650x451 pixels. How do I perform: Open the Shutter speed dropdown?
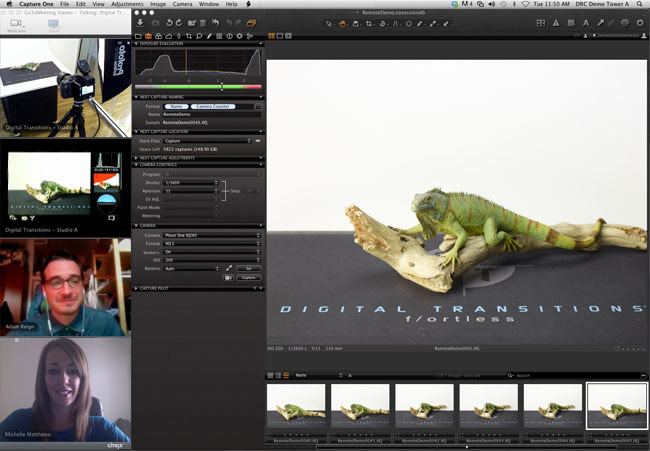(190, 182)
